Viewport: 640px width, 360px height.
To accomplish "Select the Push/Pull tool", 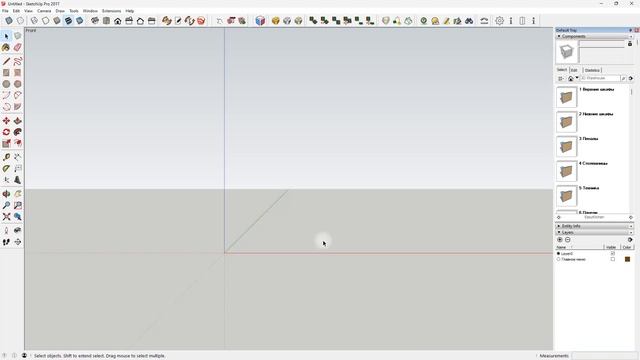I will tap(18, 121).
